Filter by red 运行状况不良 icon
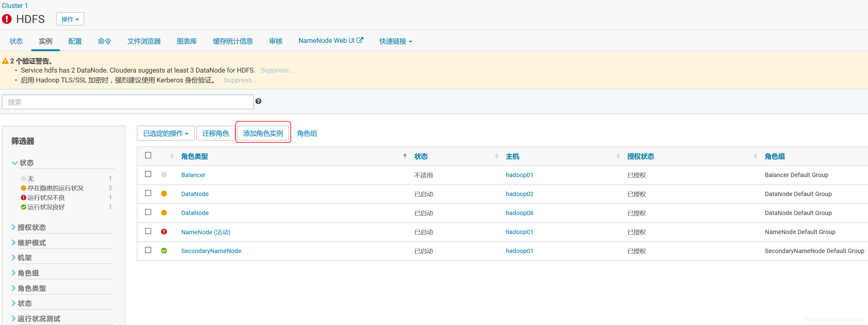 point(24,198)
